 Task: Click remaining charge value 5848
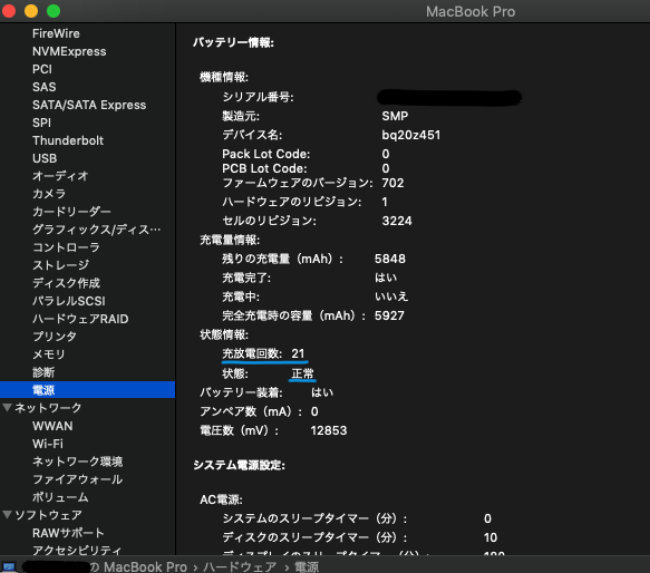(x=390, y=259)
